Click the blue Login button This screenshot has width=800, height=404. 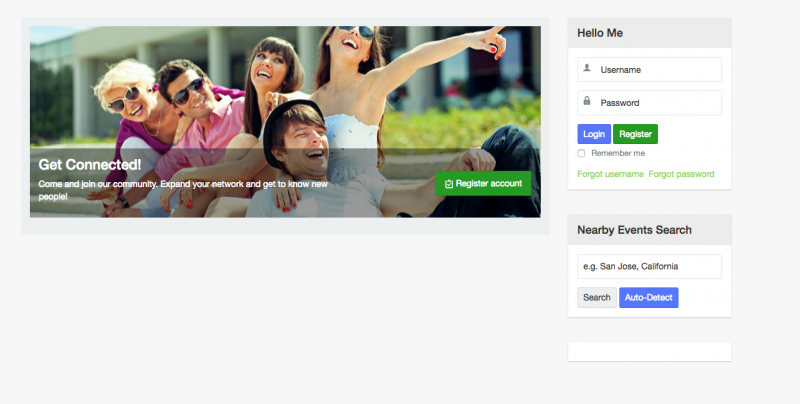tap(594, 134)
